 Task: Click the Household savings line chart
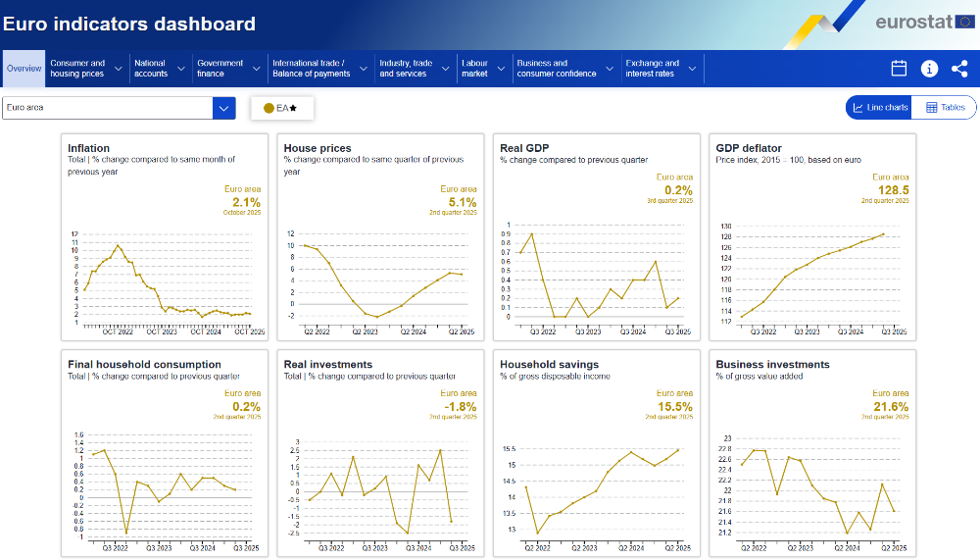point(600,490)
